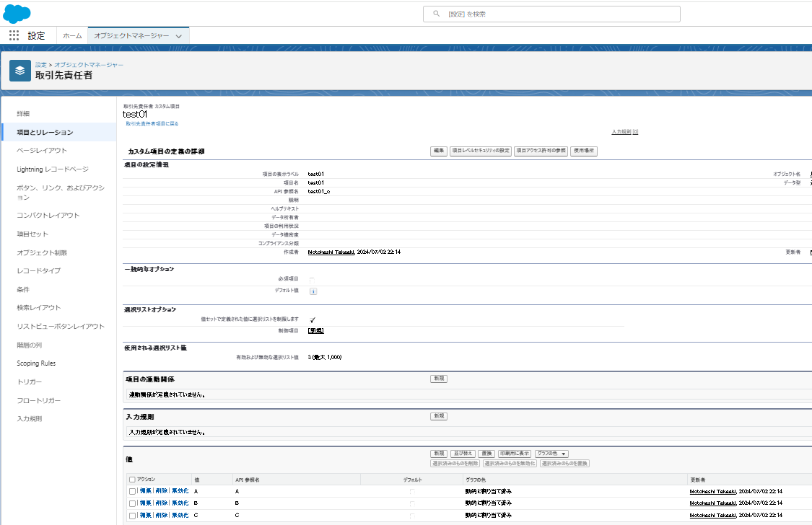Click 項目アクセス許可の参照 button
812x525 pixels.
(541, 151)
